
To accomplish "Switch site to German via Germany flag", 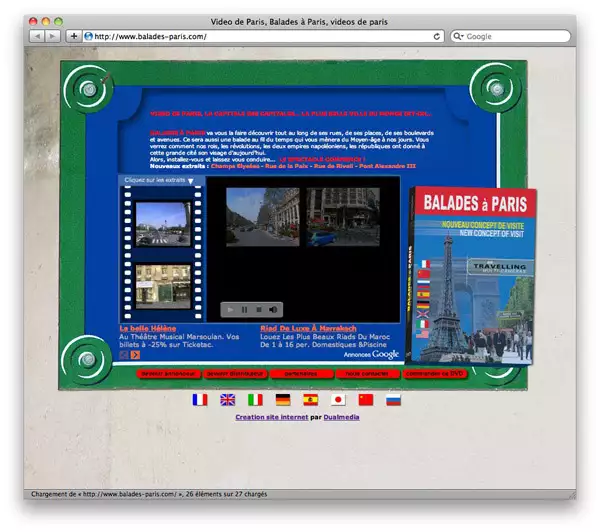I will pos(283,400).
